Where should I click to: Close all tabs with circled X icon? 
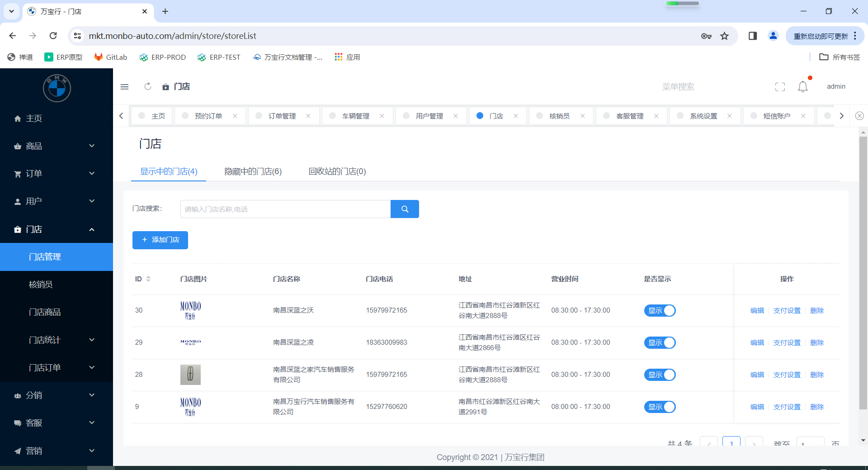pos(859,116)
